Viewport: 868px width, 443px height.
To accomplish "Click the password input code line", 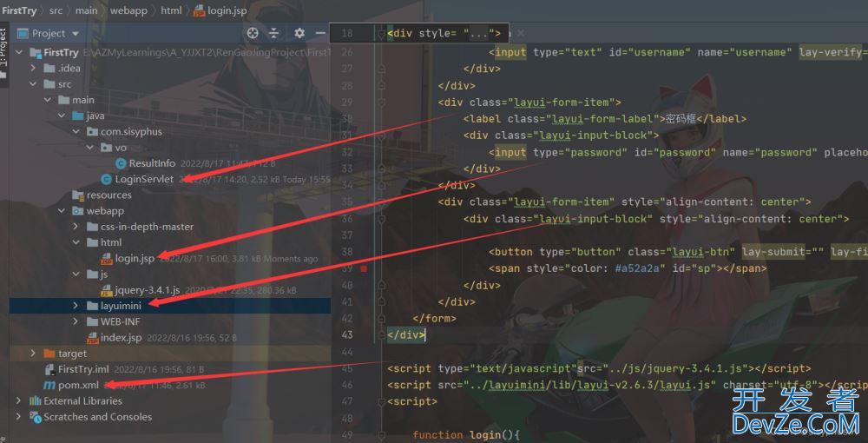I will pos(678,152).
